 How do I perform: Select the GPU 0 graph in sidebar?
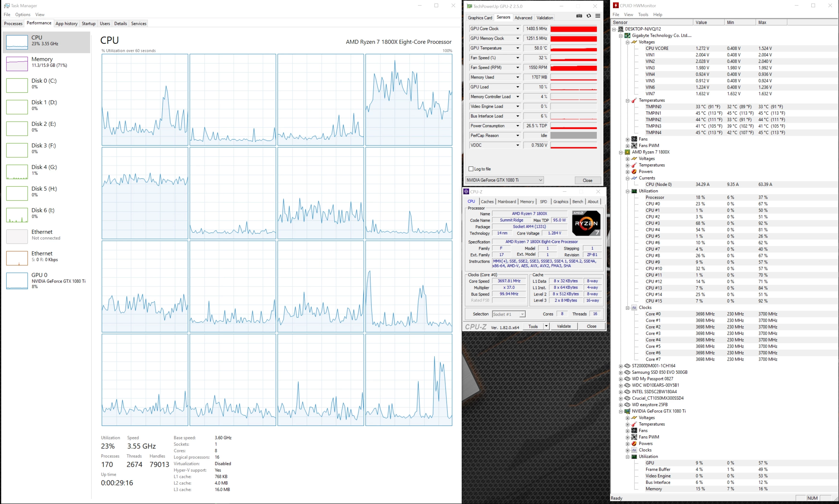(x=17, y=280)
